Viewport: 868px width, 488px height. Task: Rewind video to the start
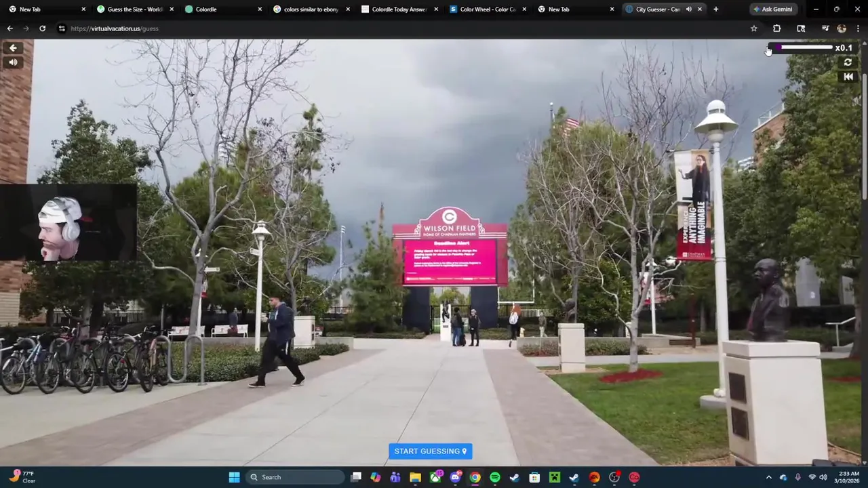(x=848, y=77)
